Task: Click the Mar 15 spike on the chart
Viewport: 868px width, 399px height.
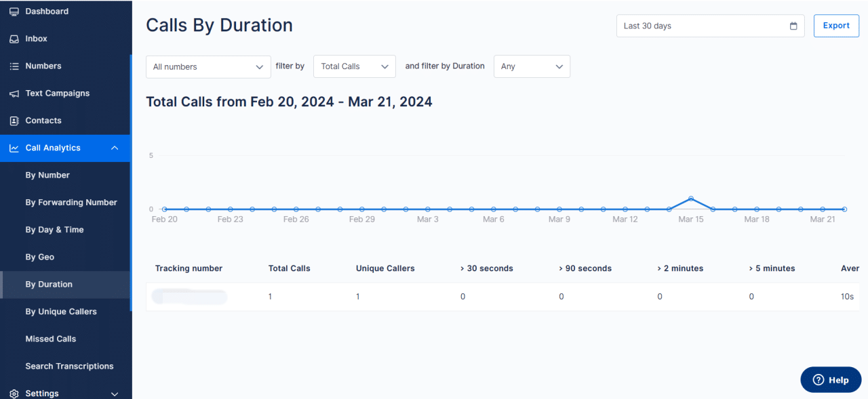Action: coord(691,199)
